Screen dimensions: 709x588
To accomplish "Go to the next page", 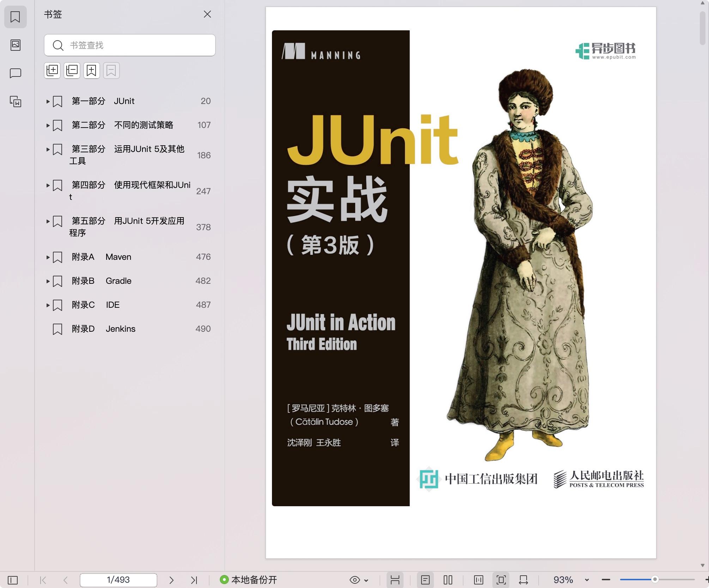I will 171,580.
